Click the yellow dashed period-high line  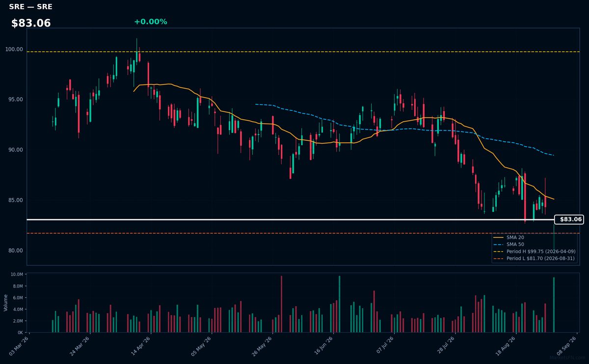tap(303, 52)
